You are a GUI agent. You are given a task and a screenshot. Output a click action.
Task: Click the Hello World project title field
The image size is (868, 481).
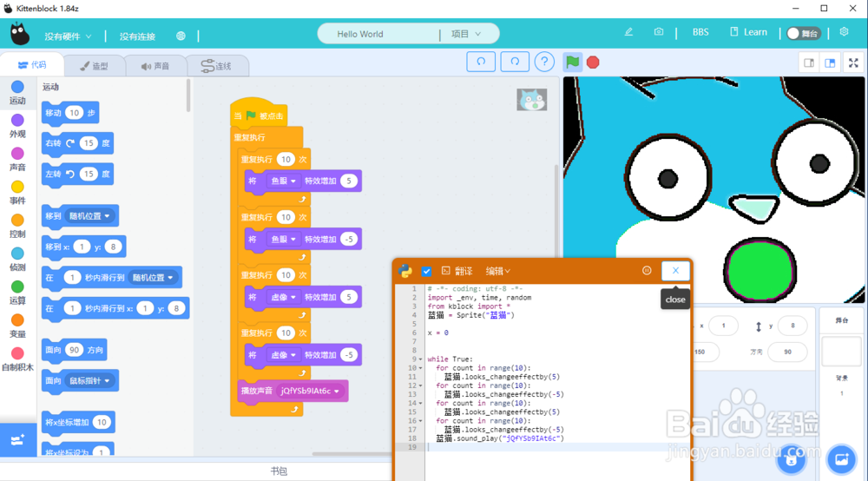(x=379, y=34)
